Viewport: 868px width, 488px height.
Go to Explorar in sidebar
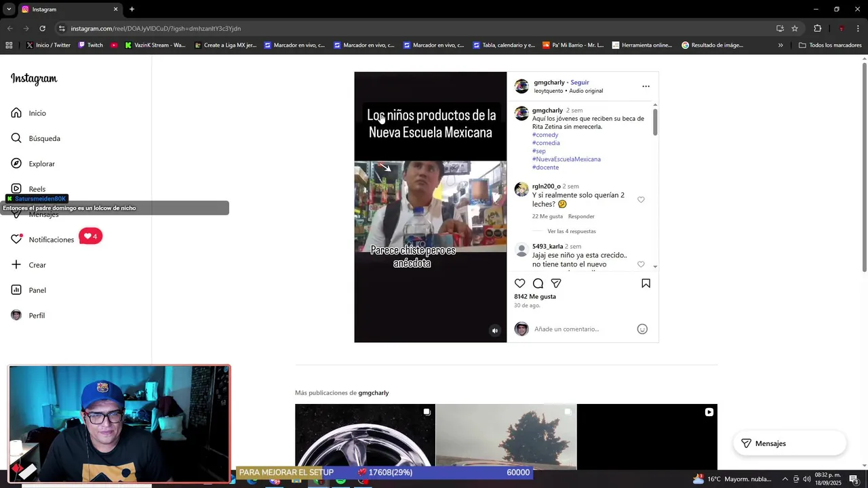coord(33,164)
